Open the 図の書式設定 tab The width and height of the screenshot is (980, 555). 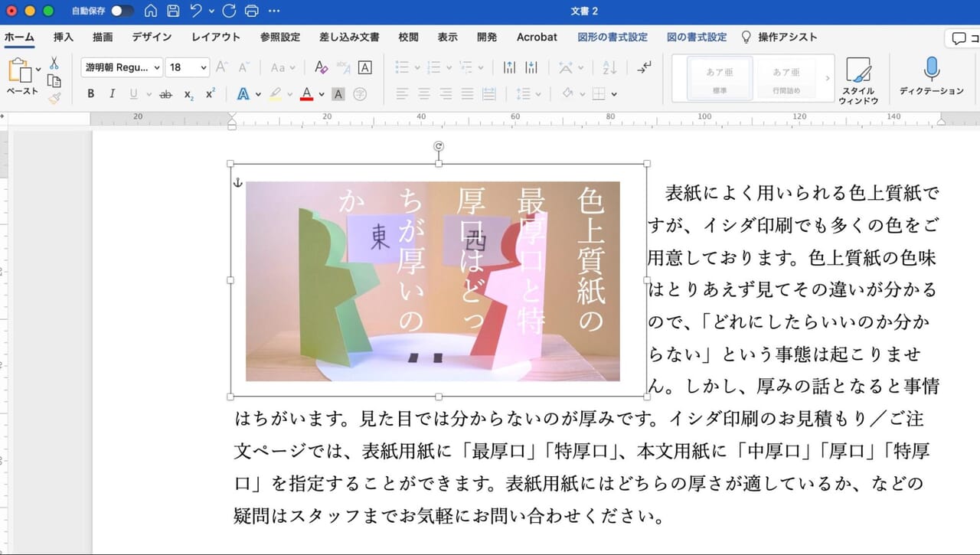coord(695,36)
